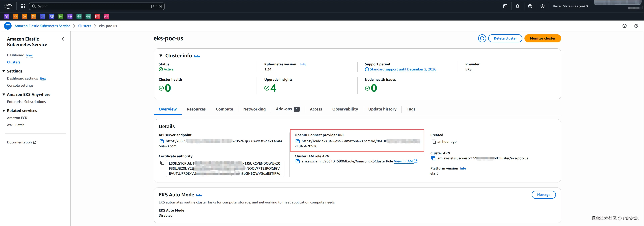This screenshot has height=226, width=644.
Task: Open AWS CloudShell terminal icon
Action: coord(505,6)
